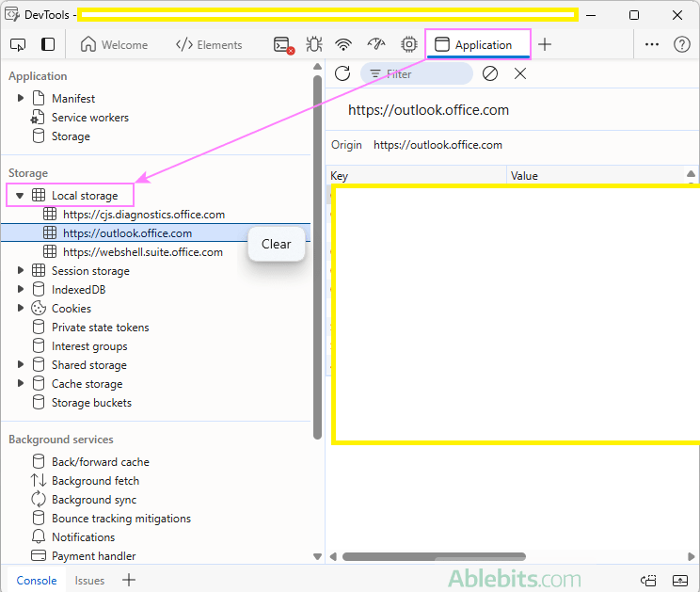Click the Help question mark icon
Screen dimensions: 700x592
[682, 44]
